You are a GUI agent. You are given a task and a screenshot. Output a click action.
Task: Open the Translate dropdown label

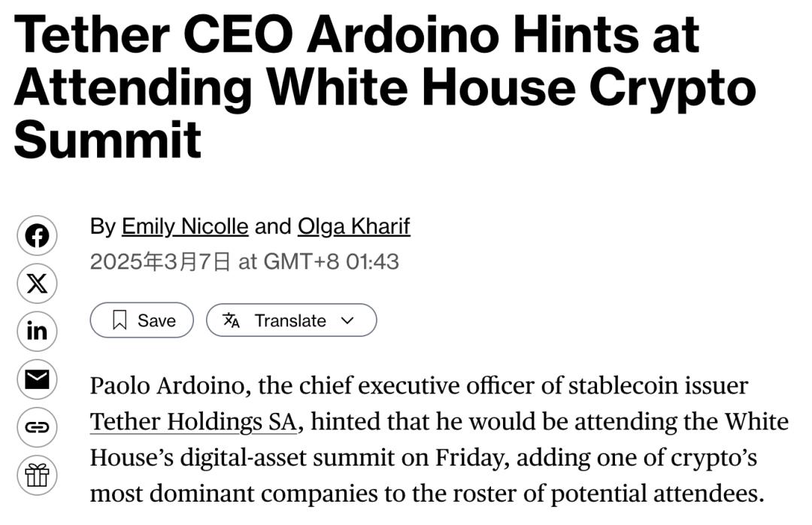coord(290,321)
